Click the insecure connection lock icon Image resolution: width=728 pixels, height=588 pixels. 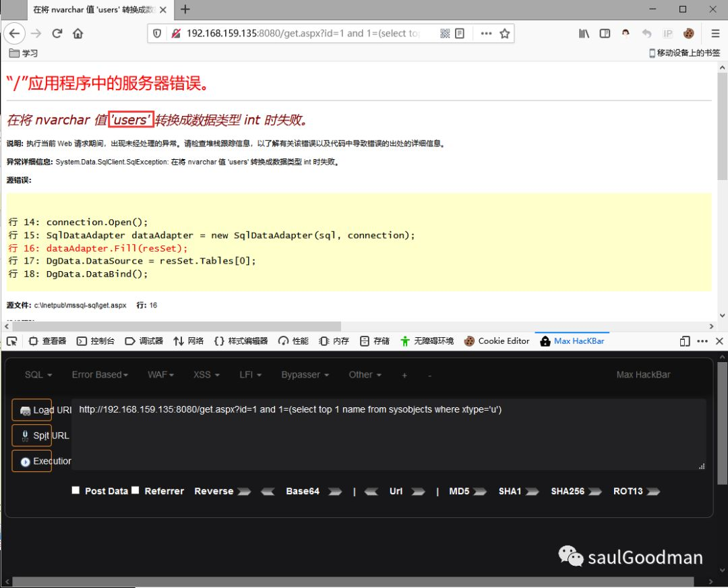pyautogui.click(x=176, y=34)
